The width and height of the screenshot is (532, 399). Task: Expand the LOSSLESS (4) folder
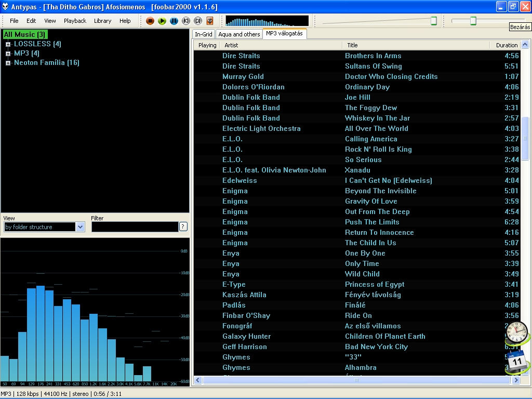(x=8, y=44)
